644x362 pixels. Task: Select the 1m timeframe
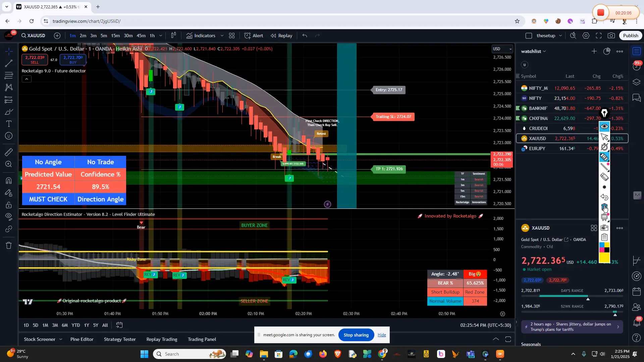(x=73, y=36)
